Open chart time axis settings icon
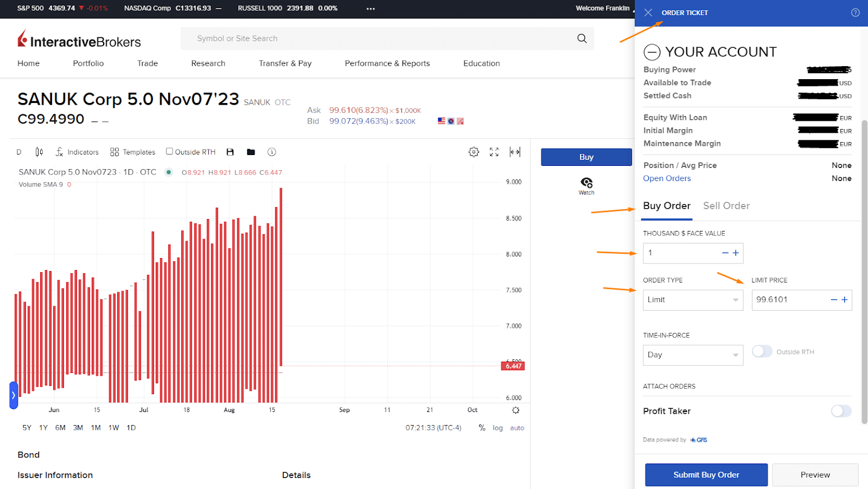The image size is (868, 489). (x=516, y=410)
